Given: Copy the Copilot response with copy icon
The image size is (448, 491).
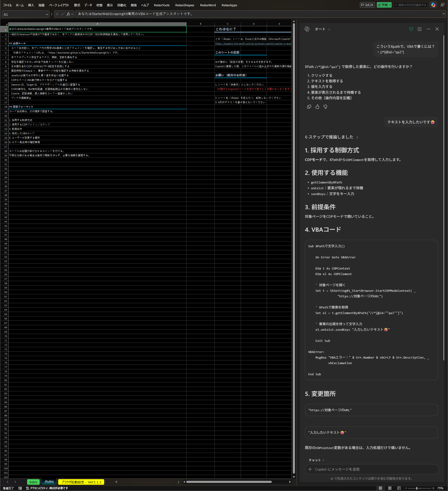Looking at the screenshot, I should pos(309,107).
